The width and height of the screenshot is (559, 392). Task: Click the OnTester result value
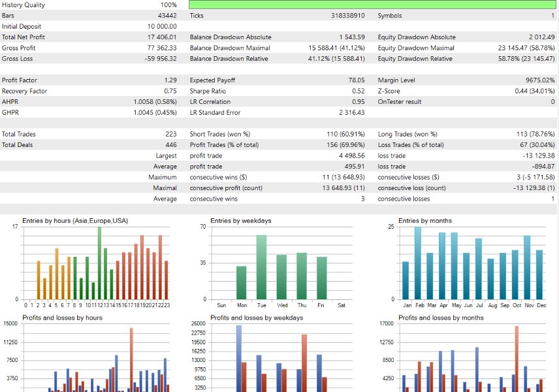click(552, 101)
